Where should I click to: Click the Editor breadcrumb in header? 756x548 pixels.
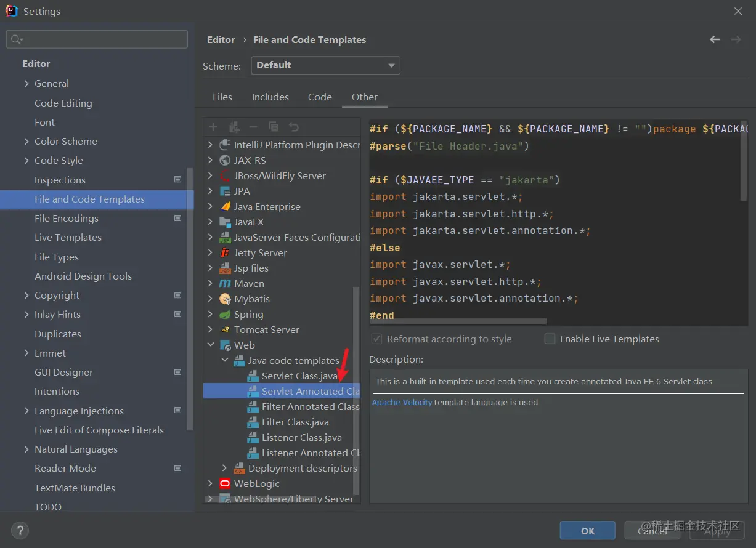(x=221, y=39)
